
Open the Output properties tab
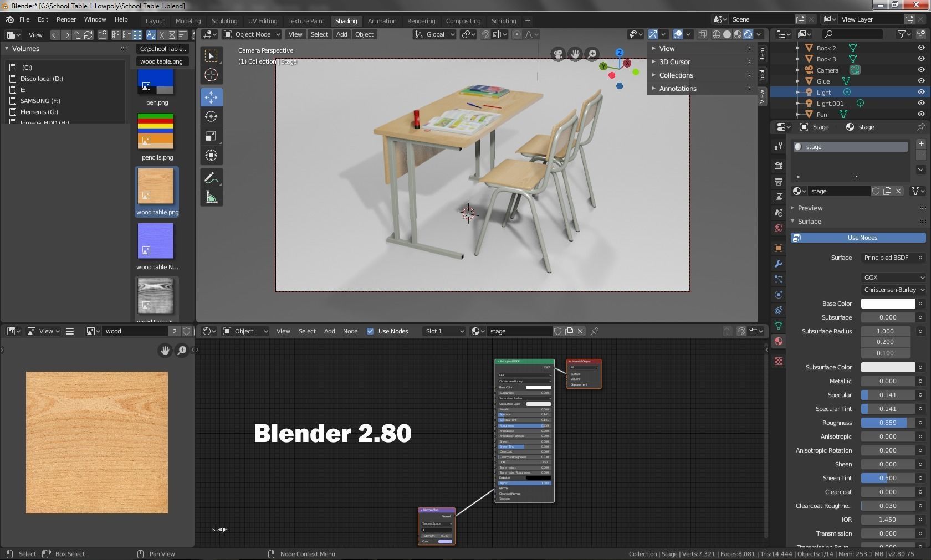click(779, 181)
